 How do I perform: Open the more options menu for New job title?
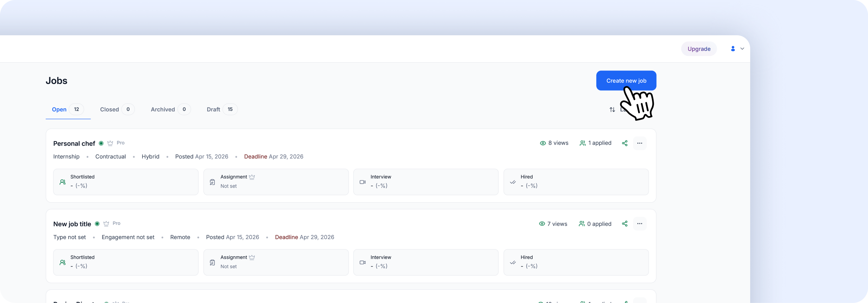coord(640,224)
